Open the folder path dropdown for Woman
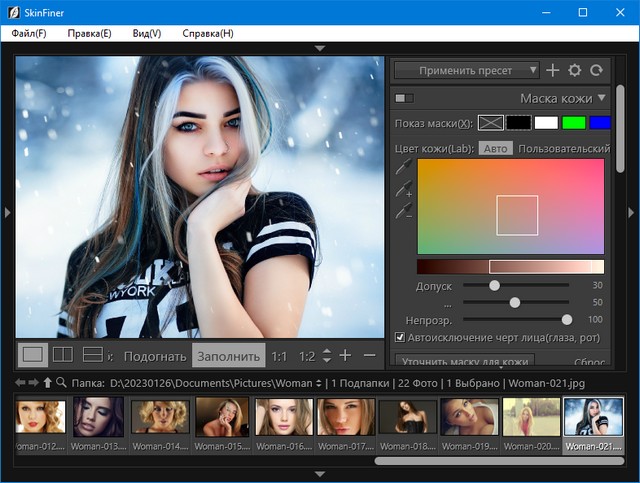Image resolution: width=640 pixels, height=483 pixels. pyautogui.click(x=319, y=382)
